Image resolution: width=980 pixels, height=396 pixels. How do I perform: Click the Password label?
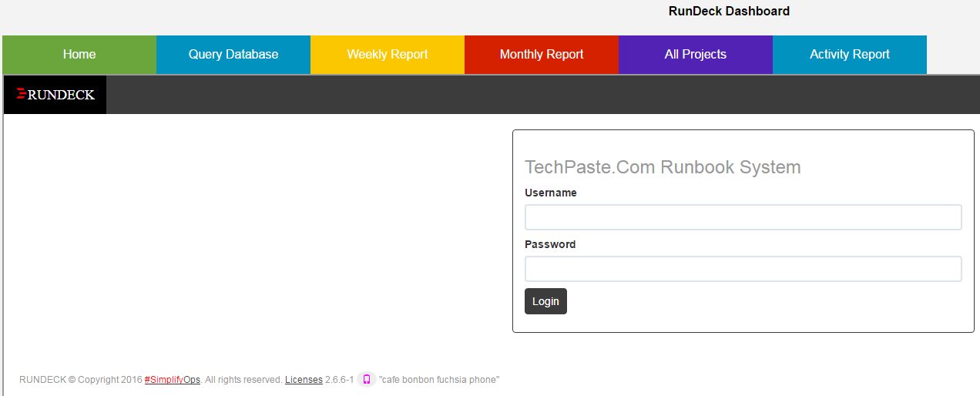click(550, 244)
